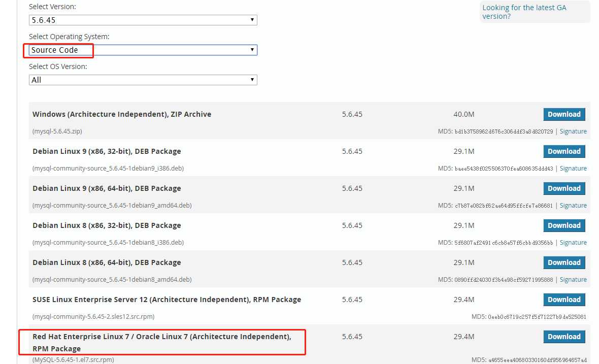Download Red Hat Enterprise Linux 7 RPM Package

pyautogui.click(x=564, y=337)
